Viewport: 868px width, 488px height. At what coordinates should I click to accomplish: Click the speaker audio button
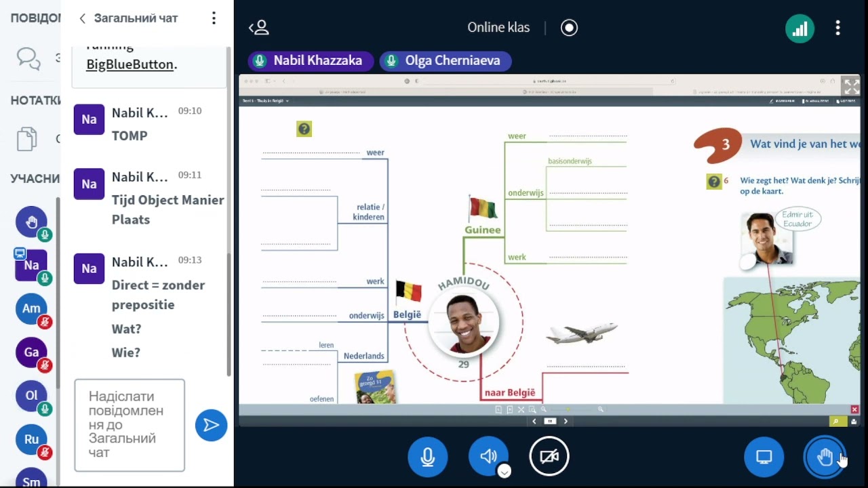[x=488, y=457]
